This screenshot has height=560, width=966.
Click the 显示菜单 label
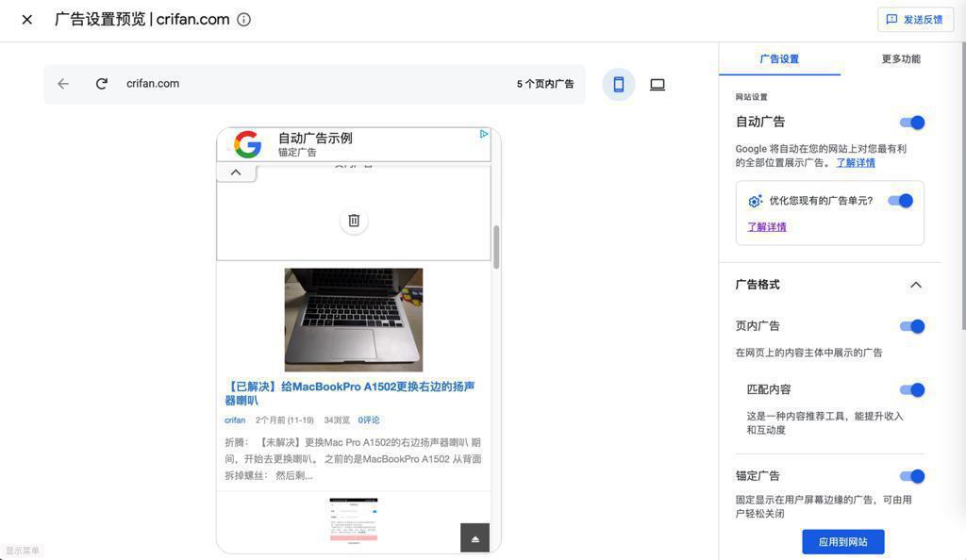coord(23,551)
